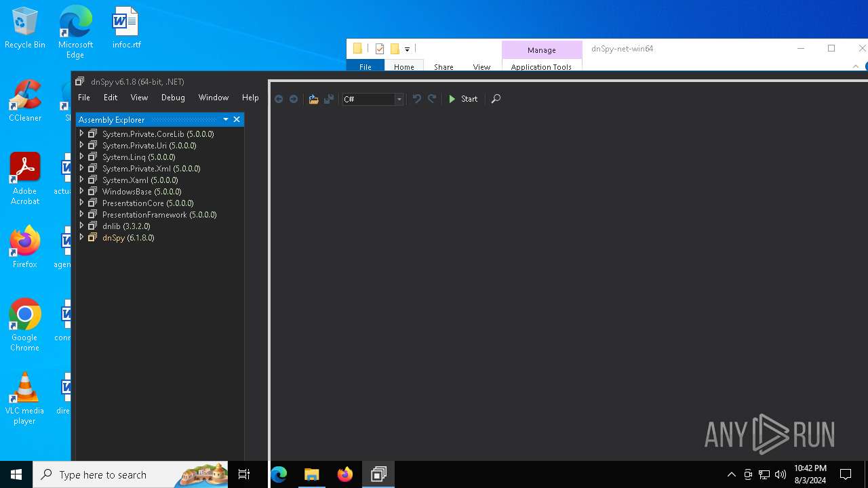Image resolution: width=868 pixels, height=488 pixels.
Task: Open the Help menu in dnSpy
Action: 250,98
